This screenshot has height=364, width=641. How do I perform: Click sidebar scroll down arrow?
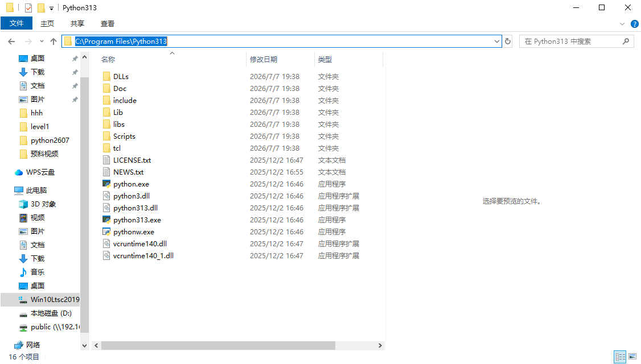pos(85,346)
